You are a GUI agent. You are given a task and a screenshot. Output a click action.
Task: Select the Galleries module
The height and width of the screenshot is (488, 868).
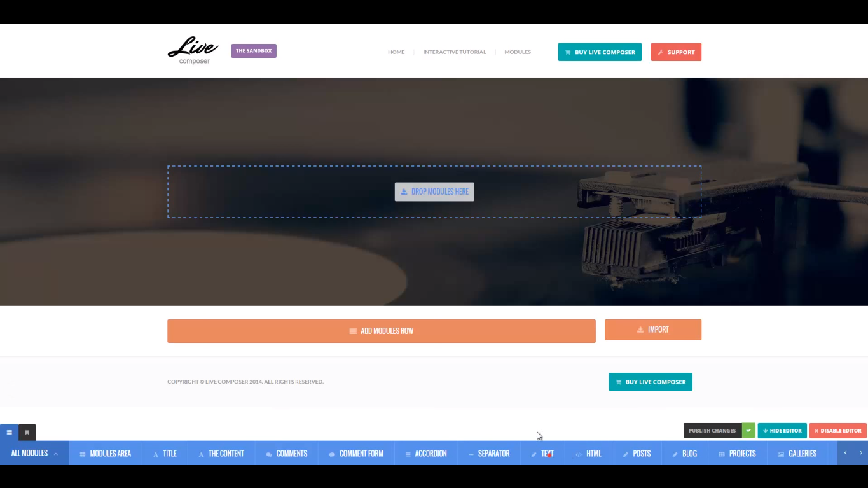point(797,454)
